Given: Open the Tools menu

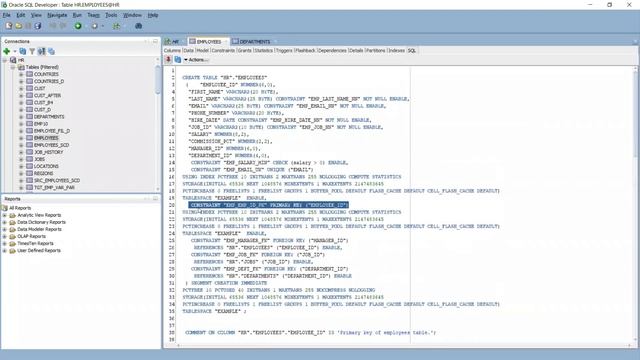Looking at the screenshot, I should tap(111, 15).
